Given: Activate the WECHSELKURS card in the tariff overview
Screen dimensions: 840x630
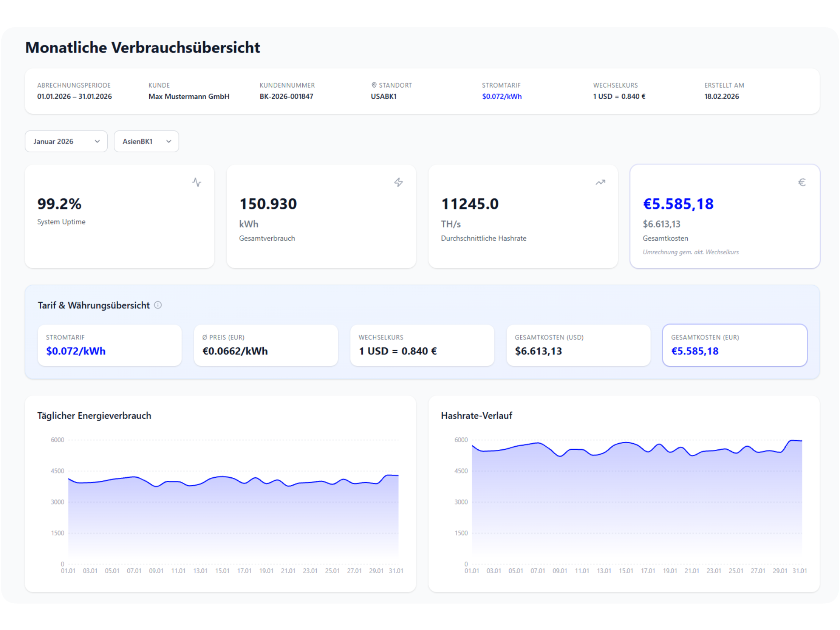Looking at the screenshot, I should pyautogui.click(x=422, y=345).
